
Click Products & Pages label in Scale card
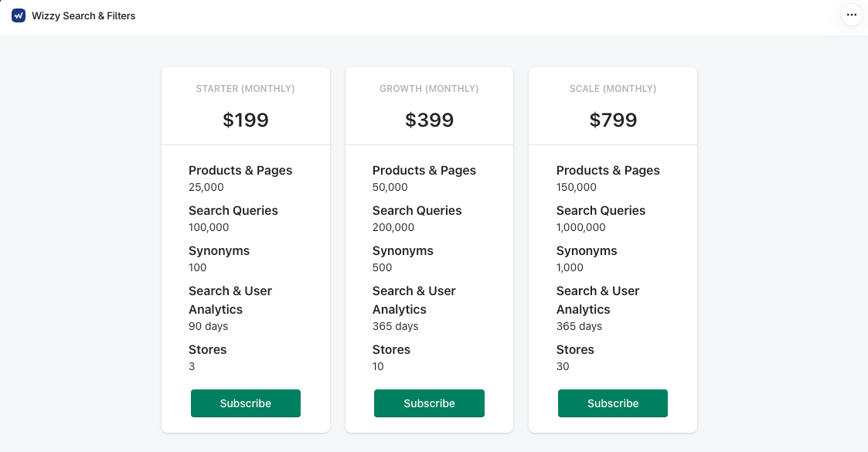coord(608,171)
